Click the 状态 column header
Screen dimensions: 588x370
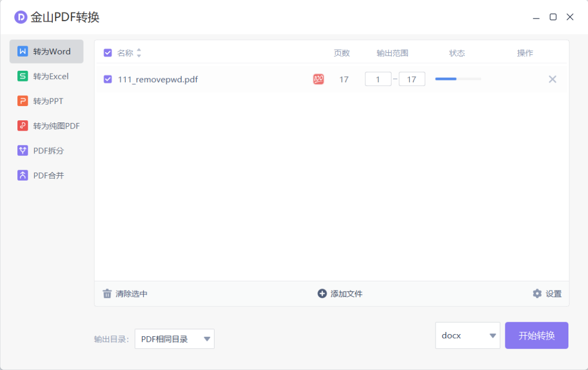[457, 53]
